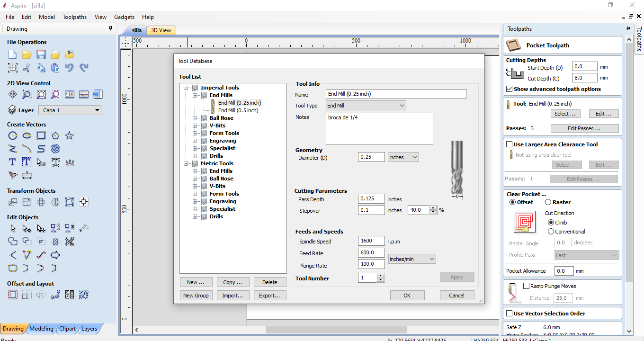Expand the Metric End Mills group

(195, 171)
